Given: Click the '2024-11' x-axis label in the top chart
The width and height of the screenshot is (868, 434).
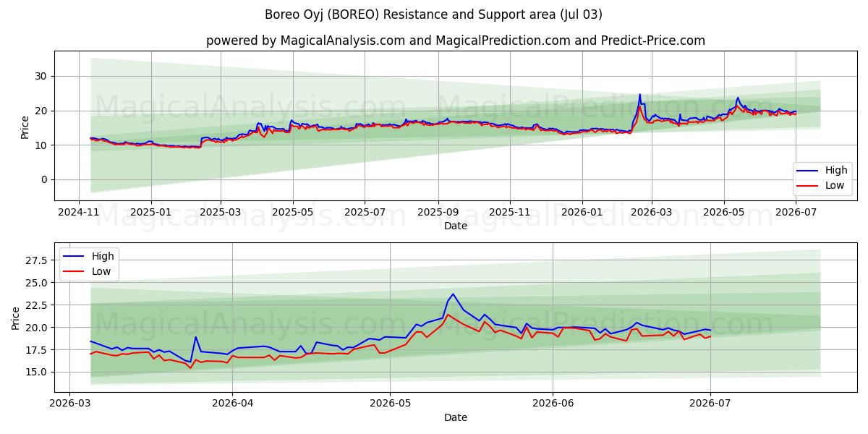Looking at the screenshot, I should [80, 213].
